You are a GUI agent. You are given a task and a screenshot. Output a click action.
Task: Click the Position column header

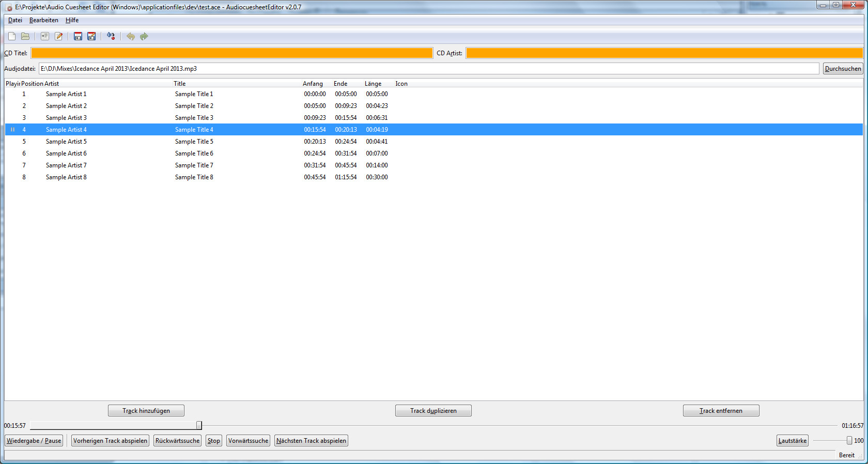pyautogui.click(x=32, y=84)
